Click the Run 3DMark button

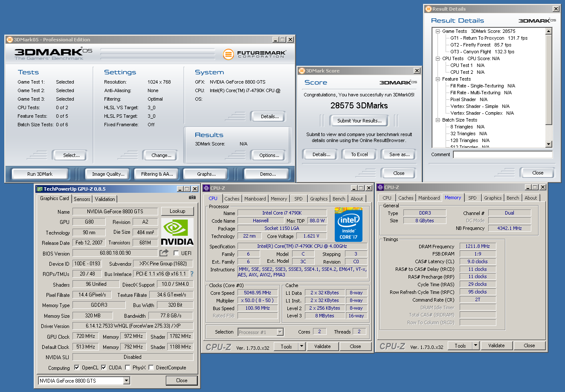[x=40, y=174]
